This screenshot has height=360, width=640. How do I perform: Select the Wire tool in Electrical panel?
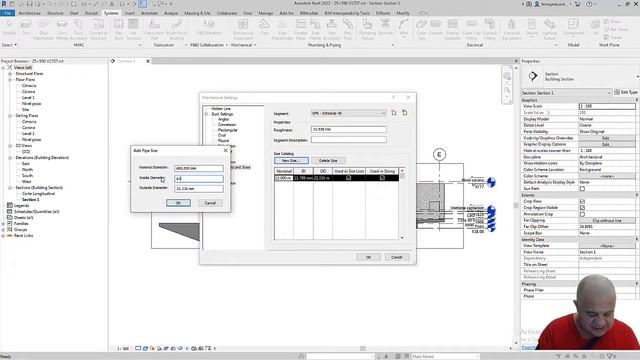pyautogui.click(x=403, y=29)
